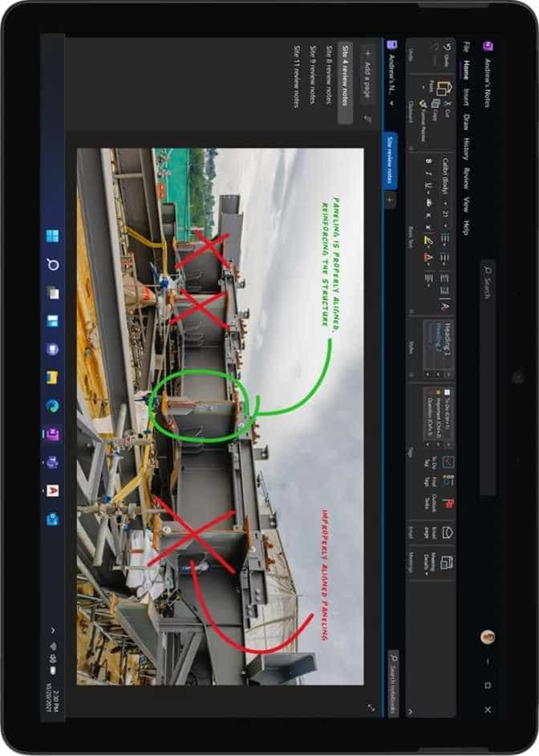Toggle Strikethrough formatting
Screen dimensions: 539x756
pyautogui.click(x=428, y=203)
